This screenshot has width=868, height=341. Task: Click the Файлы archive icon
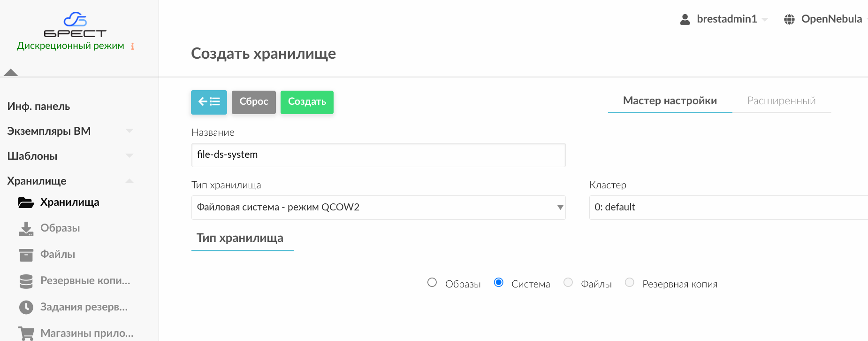(x=26, y=254)
